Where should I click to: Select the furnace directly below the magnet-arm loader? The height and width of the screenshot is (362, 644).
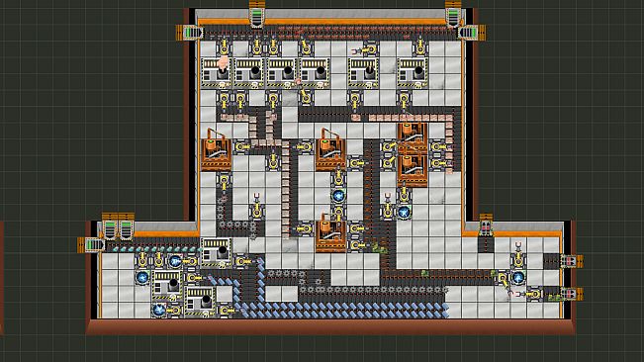(363, 73)
